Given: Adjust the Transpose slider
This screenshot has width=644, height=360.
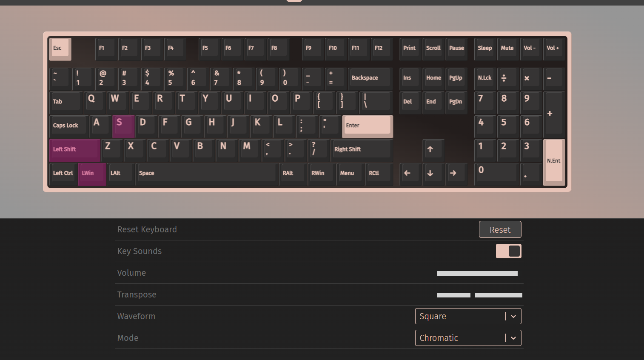Looking at the screenshot, I should coord(480,295).
